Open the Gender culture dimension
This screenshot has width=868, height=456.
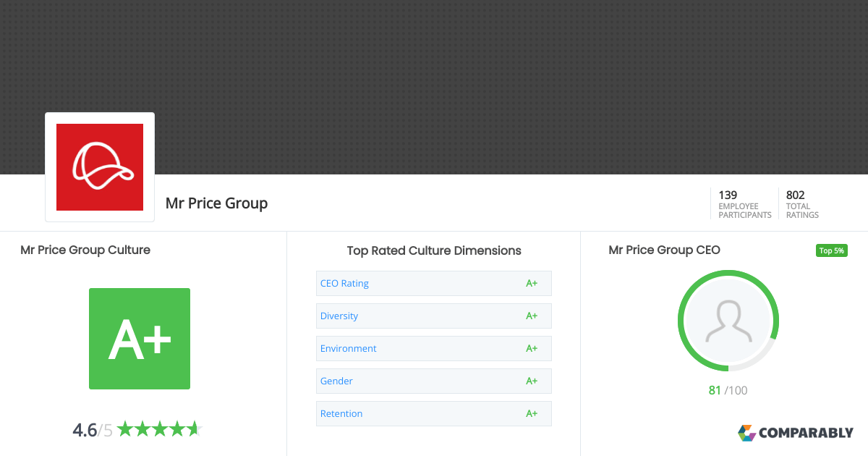coord(336,381)
